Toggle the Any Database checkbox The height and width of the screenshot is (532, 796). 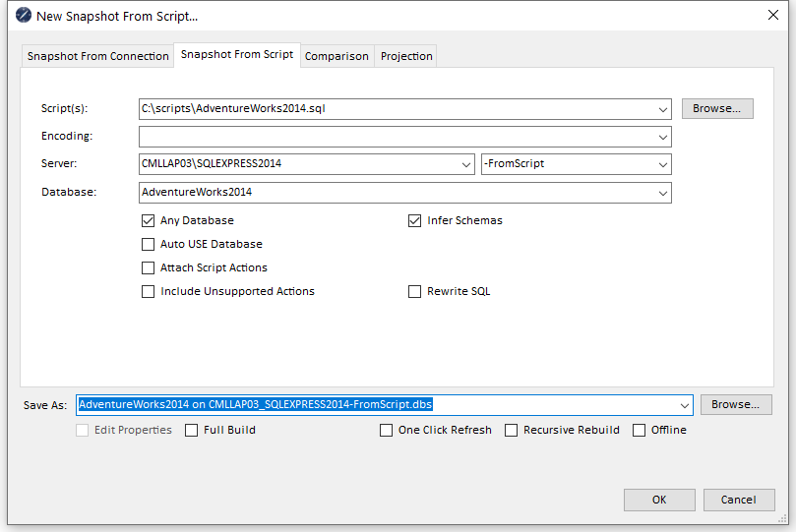click(x=149, y=220)
